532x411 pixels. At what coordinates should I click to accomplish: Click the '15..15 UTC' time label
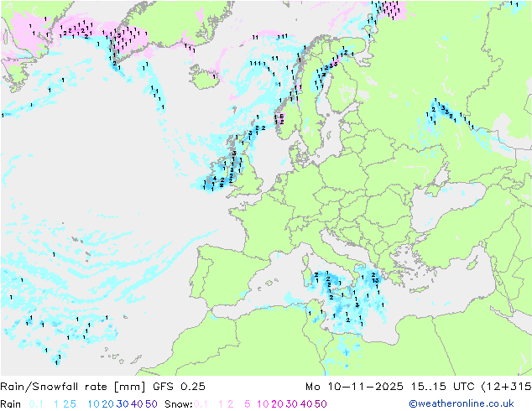(x=442, y=387)
